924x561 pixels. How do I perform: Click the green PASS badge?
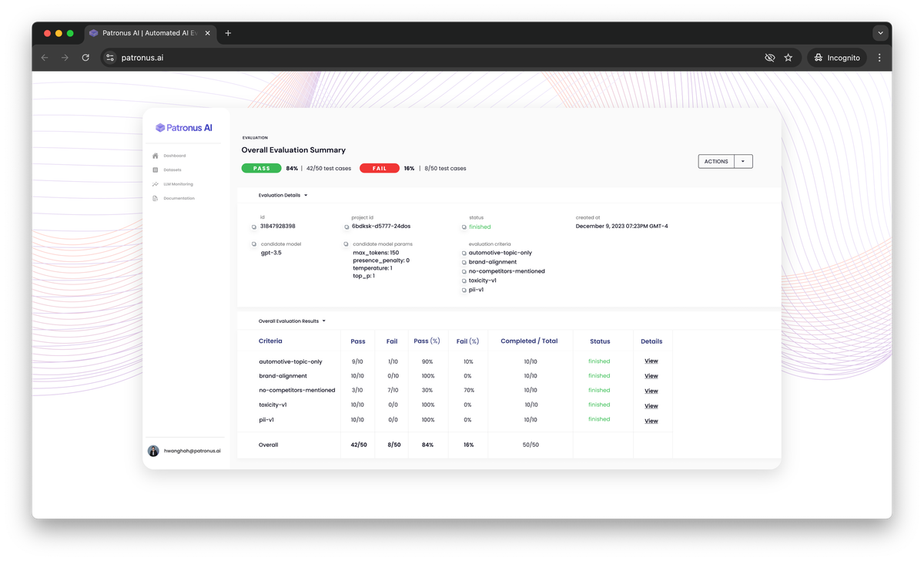click(262, 168)
